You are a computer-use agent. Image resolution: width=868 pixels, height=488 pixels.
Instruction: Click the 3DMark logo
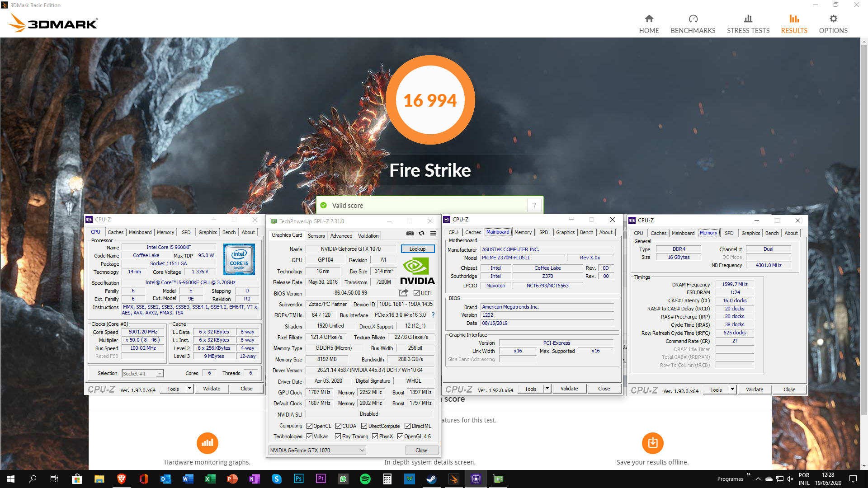click(53, 23)
